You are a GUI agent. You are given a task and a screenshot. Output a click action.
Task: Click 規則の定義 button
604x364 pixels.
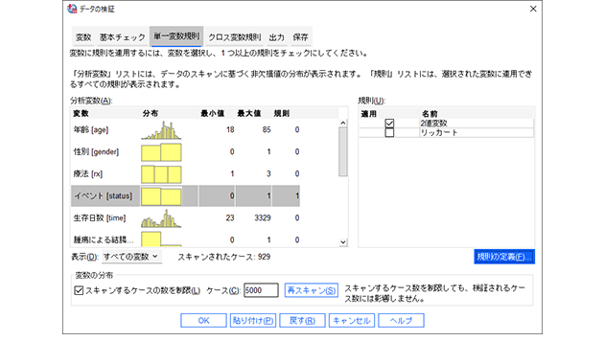(x=504, y=257)
